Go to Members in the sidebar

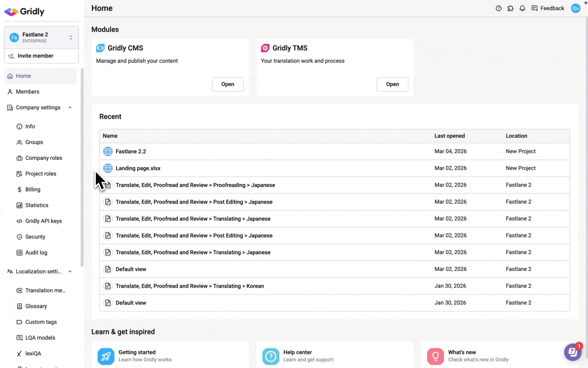[27, 92]
